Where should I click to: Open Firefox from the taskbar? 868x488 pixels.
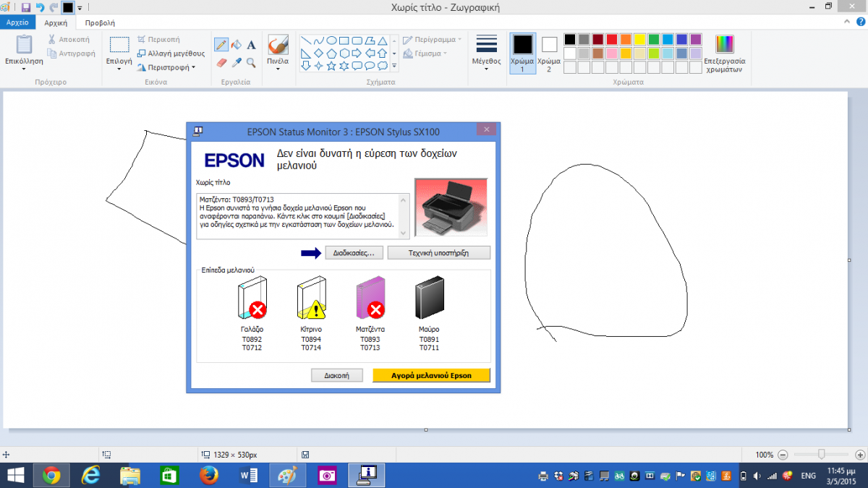[x=208, y=475]
